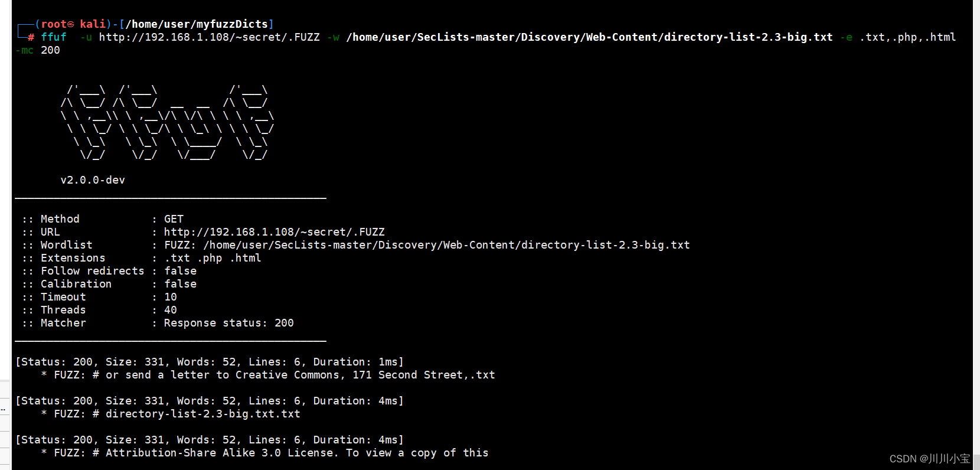Click the wordlist path in the command line
The image size is (980, 470).
[x=590, y=37]
